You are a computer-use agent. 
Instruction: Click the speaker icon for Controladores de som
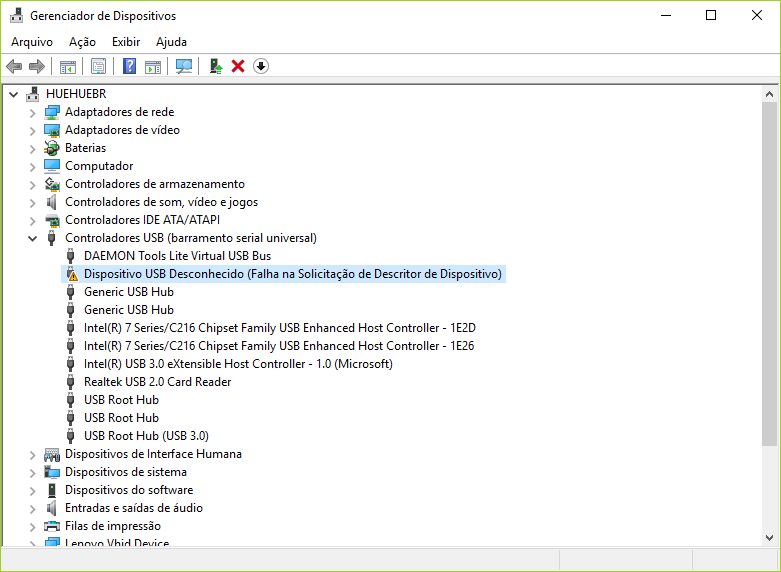pos(52,202)
